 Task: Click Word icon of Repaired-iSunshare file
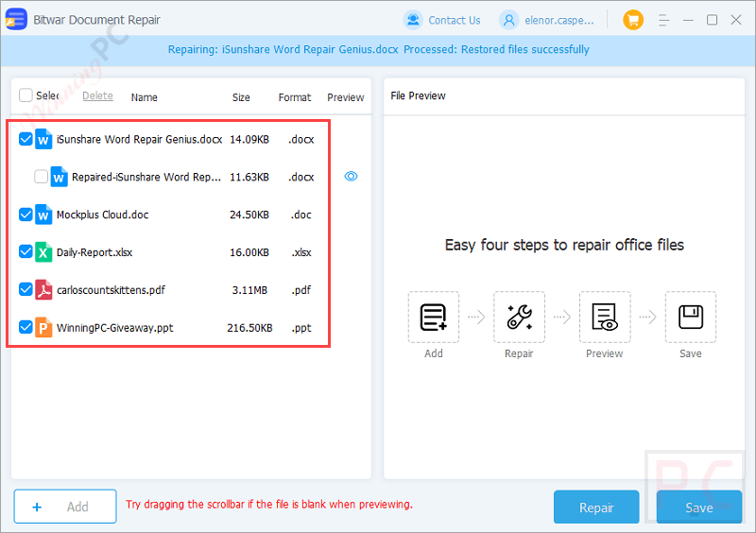click(59, 177)
